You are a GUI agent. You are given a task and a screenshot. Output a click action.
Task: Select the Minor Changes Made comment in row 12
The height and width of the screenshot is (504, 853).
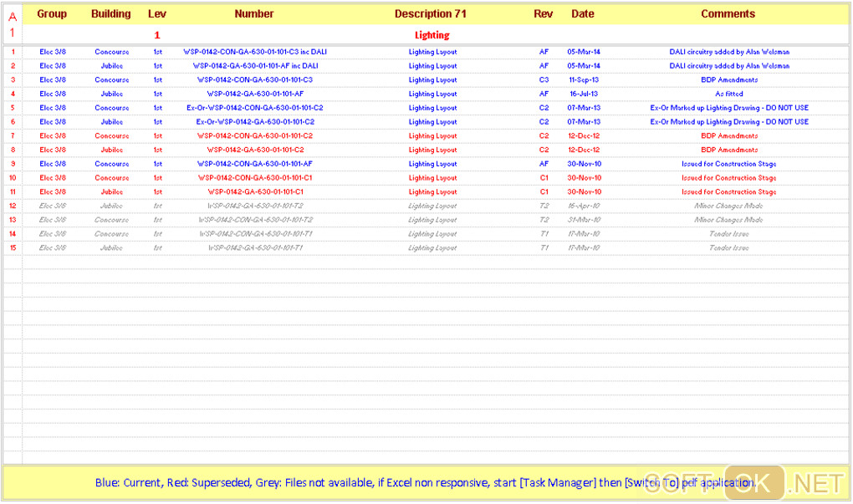[729, 206]
